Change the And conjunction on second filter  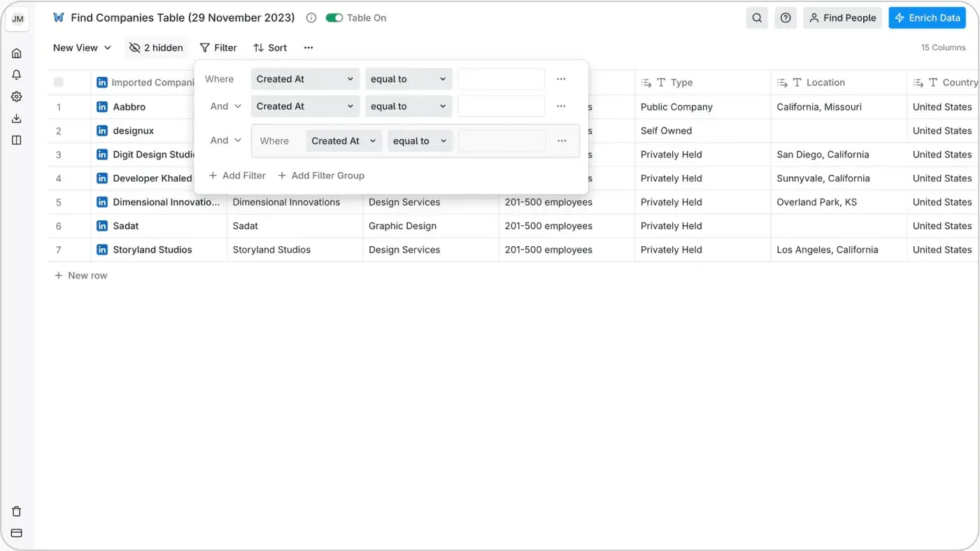[226, 106]
